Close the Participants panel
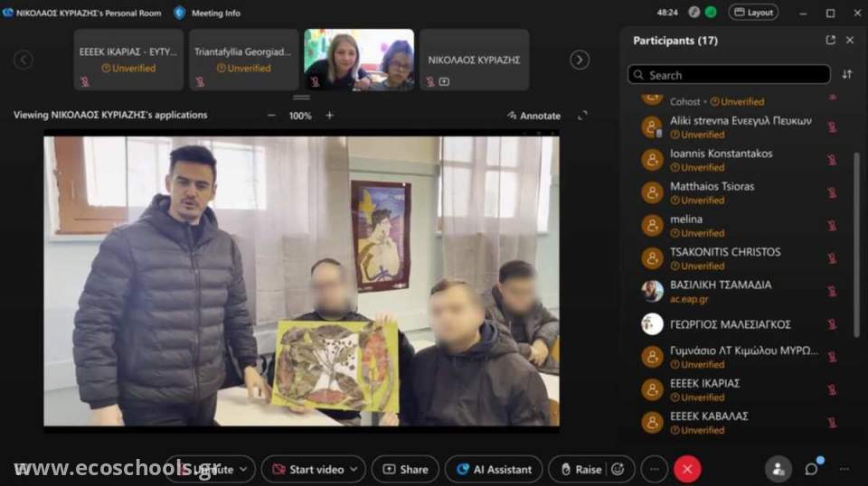Image resolution: width=868 pixels, height=486 pixels. click(850, 41)
